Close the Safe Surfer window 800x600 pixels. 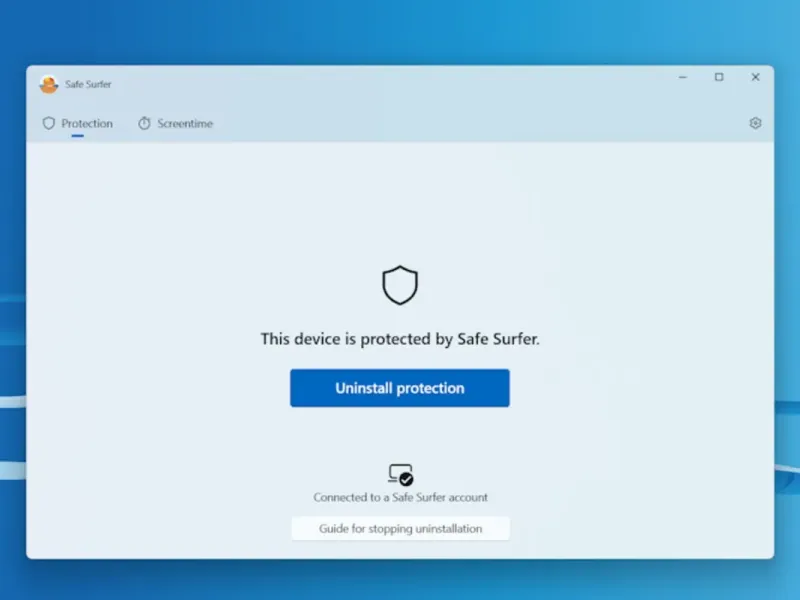[x=756, y=77]
